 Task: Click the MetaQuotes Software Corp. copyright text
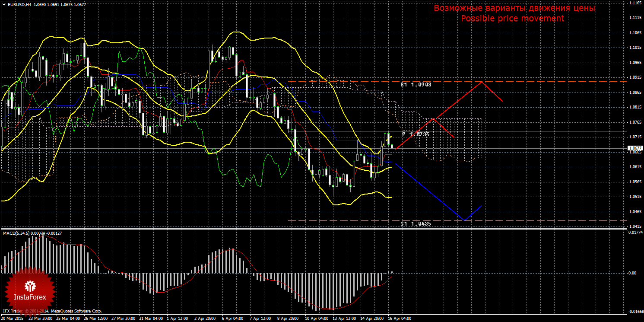[76, 311]
